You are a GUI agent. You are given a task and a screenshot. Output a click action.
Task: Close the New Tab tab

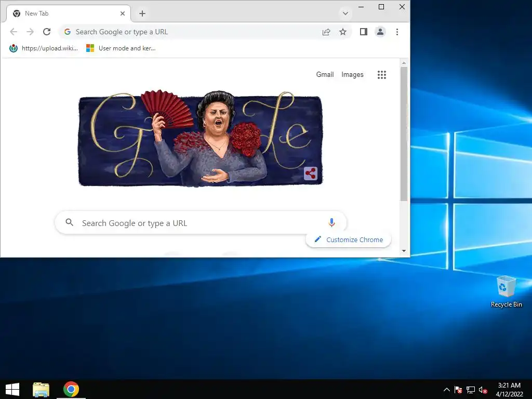tap(123, 14)
